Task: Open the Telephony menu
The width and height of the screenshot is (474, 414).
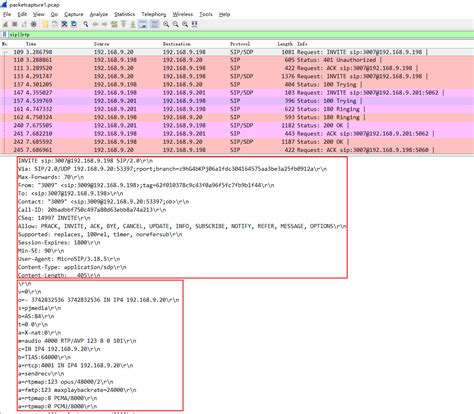Action: (x=154, y=14)
